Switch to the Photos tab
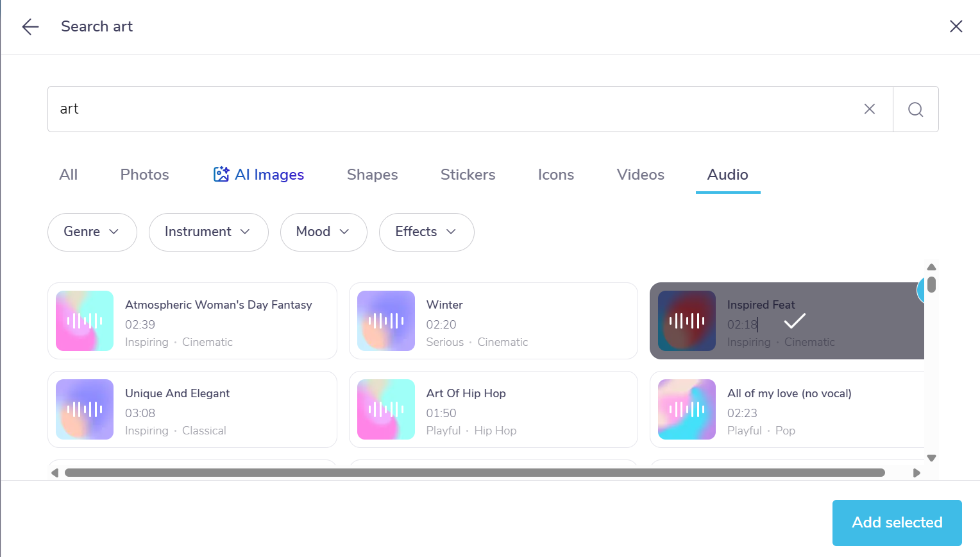This screenshot has width=980, height=557. pos(144,174)
